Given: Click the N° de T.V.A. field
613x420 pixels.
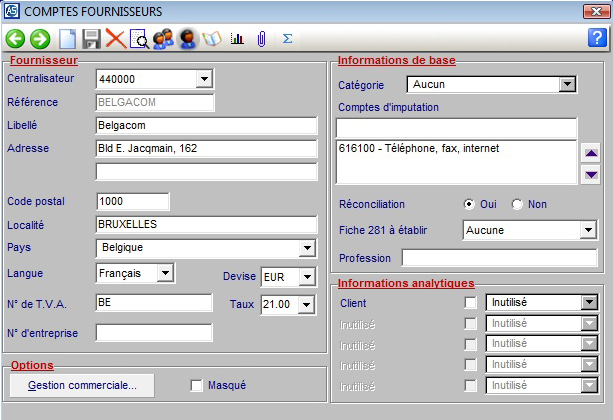Looking at the screenshot, I should pos(154,303).
